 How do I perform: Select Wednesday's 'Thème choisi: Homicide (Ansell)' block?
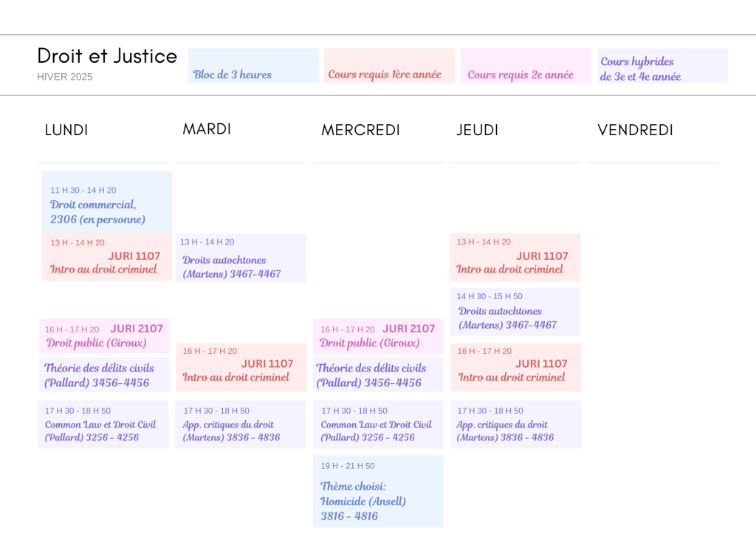pos(378,491)
